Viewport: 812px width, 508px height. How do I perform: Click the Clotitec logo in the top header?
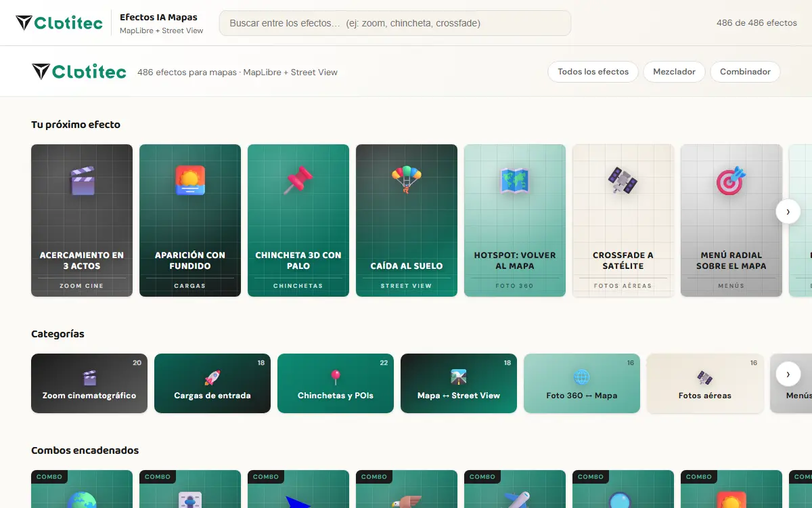click(x=60, y=23)
